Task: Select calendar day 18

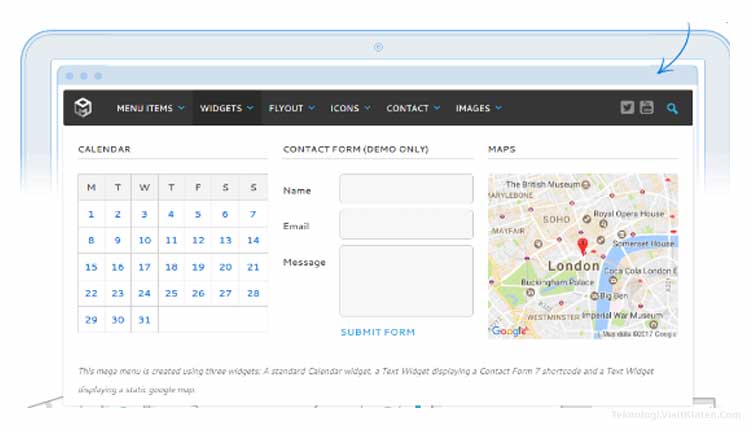Action: (171, 267)
